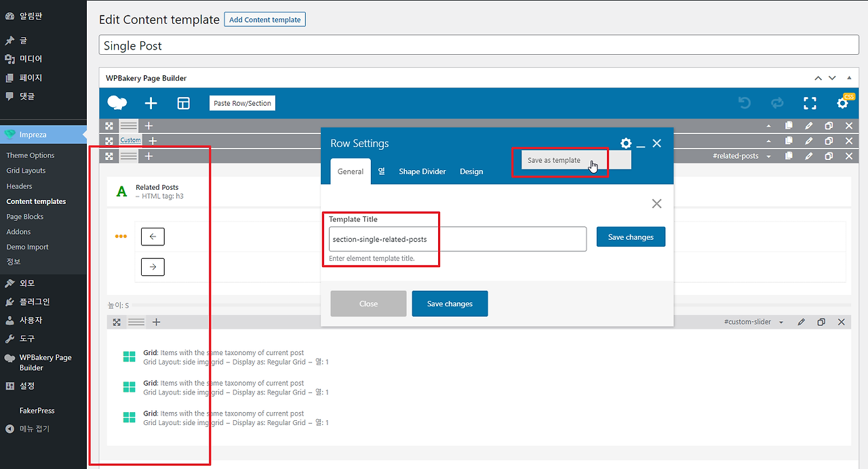This screenshot has width=868, height=469.
Task: Move the WPBakery Page Builder panel down
Action: point(832,78)
